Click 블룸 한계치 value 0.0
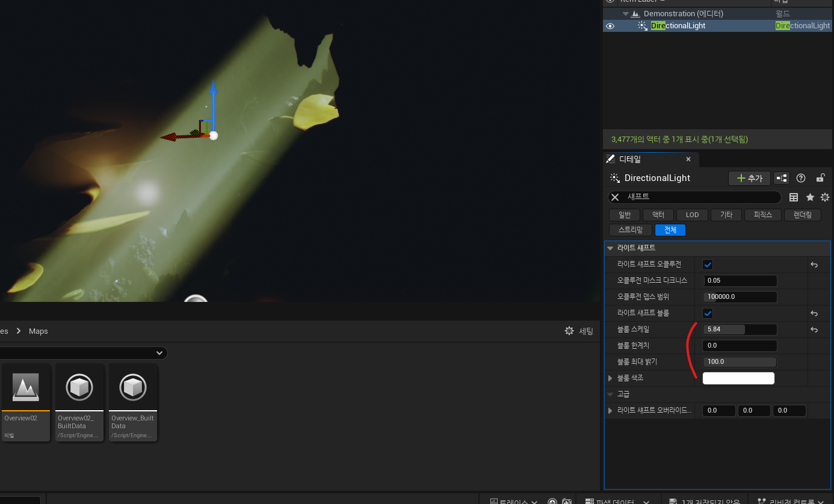 click(740, 346)
